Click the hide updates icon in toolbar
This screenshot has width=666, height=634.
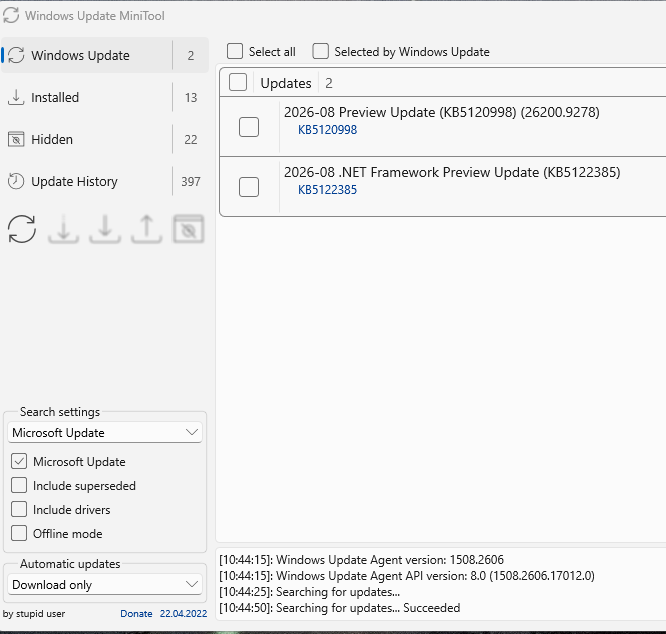(x=189, y=229)
